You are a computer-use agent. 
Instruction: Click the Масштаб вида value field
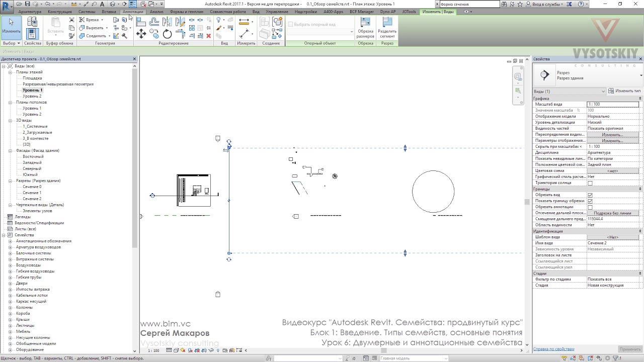tap(613, 105)
